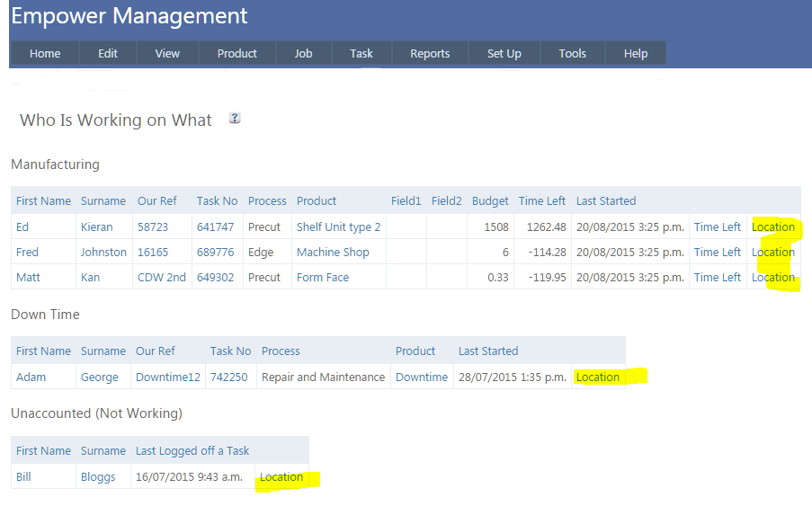Image resolution: width=812 pixels, height=515 pixels.
Task: Select the Bloggs surname link
Action: 98,476
